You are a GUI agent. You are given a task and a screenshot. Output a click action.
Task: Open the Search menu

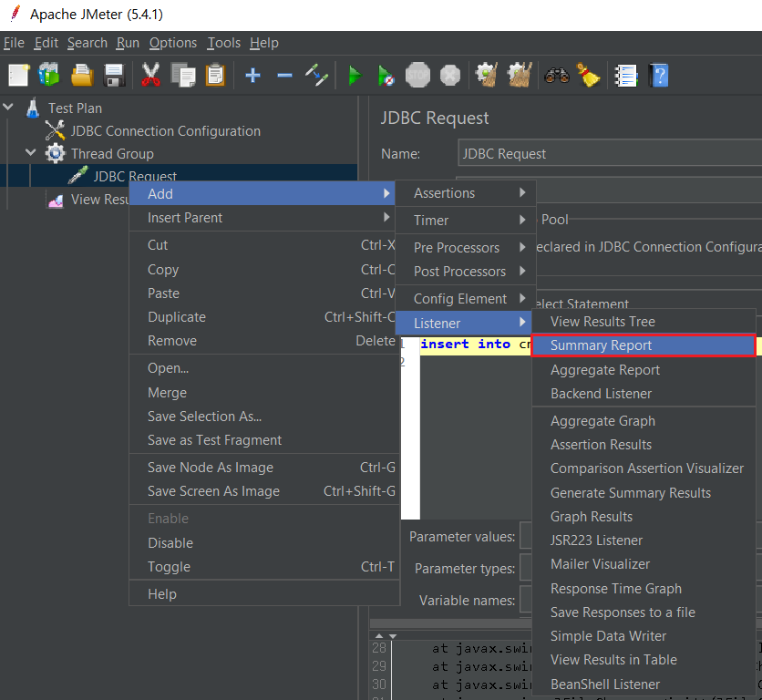pos(88,43)
